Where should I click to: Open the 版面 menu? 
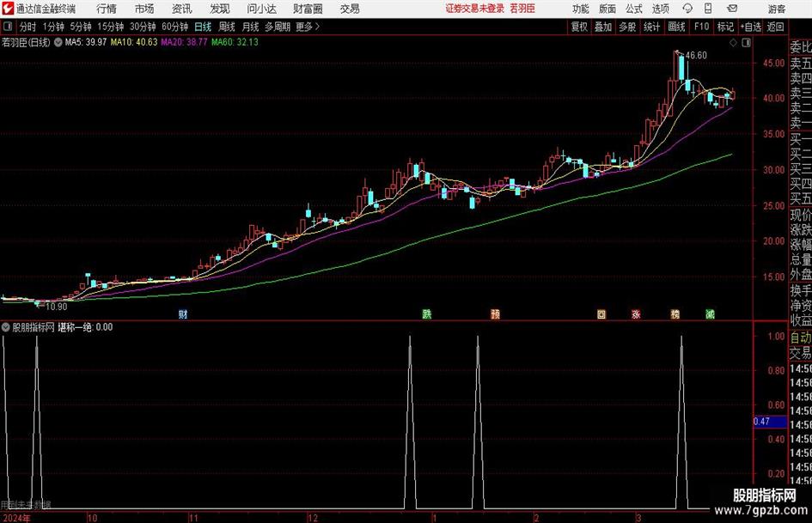point(607,9)
